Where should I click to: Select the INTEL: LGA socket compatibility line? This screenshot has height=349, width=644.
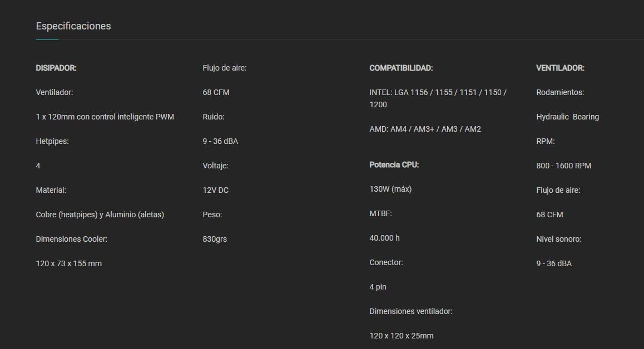click(x=438, y=98)
